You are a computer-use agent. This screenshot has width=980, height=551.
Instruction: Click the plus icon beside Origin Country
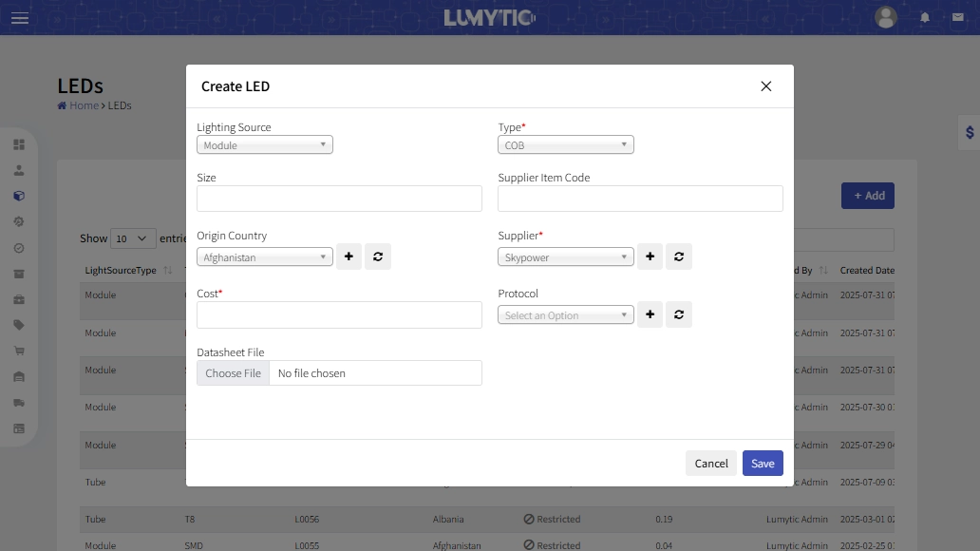click(349, 256)
